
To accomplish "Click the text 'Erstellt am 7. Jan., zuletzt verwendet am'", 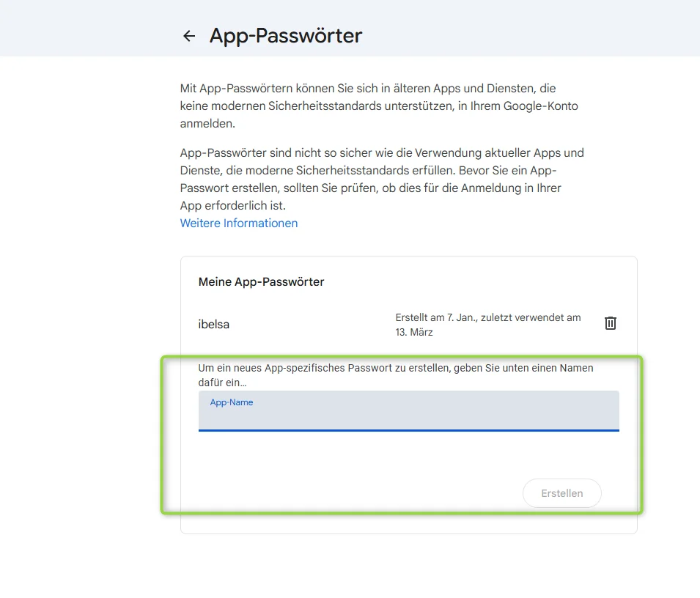I will [488, 317].
